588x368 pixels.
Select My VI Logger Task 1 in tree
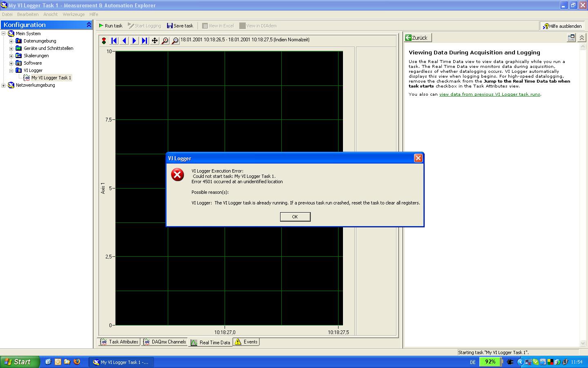51,78
